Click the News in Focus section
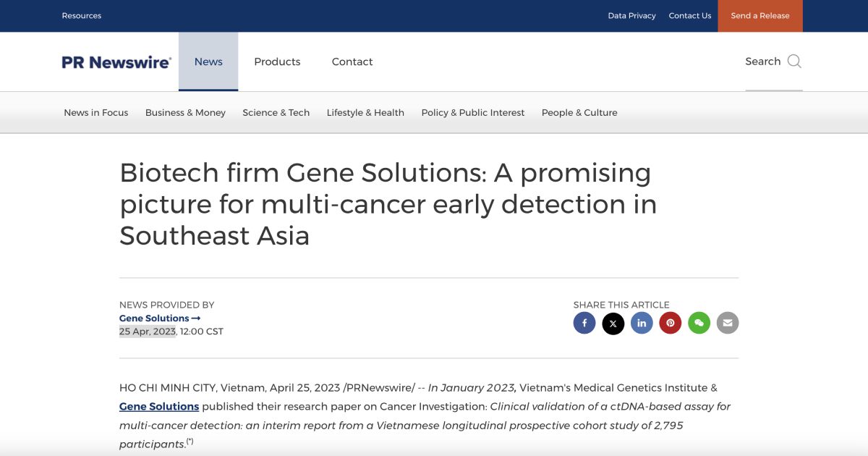The image size is (868, 456). [95, 112]
